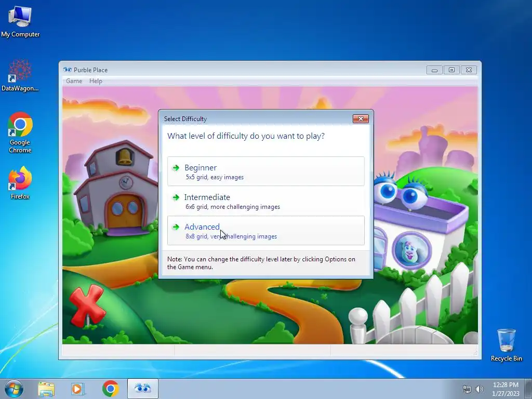The height and width of the screenshot is (399, 532).
Task: Close the Purble Place window
Action: (469, 70)
